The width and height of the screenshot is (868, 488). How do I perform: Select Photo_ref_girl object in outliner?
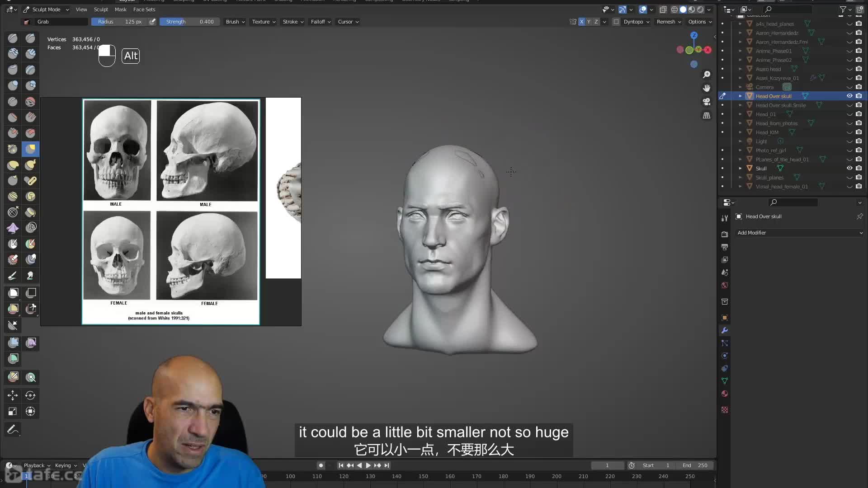(x=771, y=150)
